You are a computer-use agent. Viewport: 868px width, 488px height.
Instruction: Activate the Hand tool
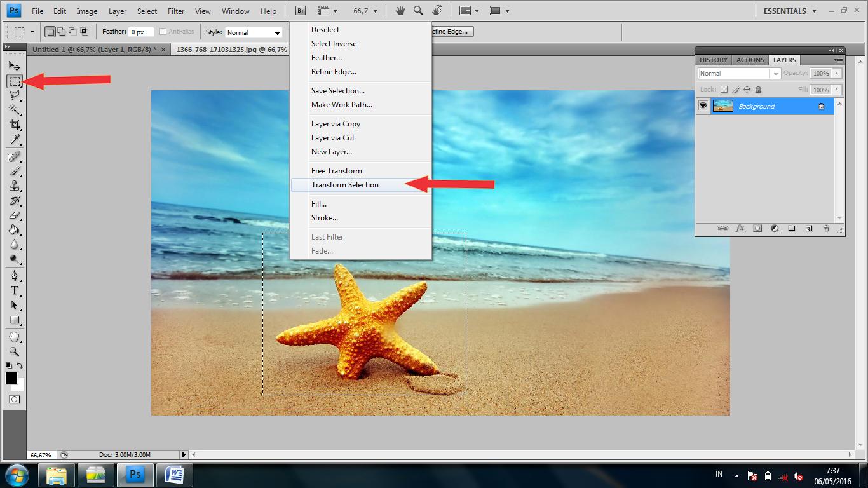(x=15, y=337)
